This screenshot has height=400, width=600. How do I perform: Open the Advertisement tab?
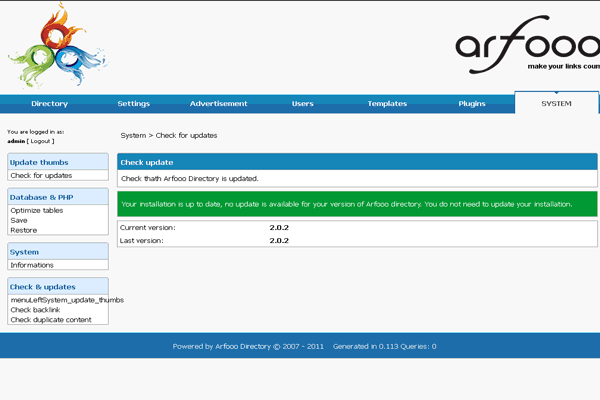(x=218, y=104)
